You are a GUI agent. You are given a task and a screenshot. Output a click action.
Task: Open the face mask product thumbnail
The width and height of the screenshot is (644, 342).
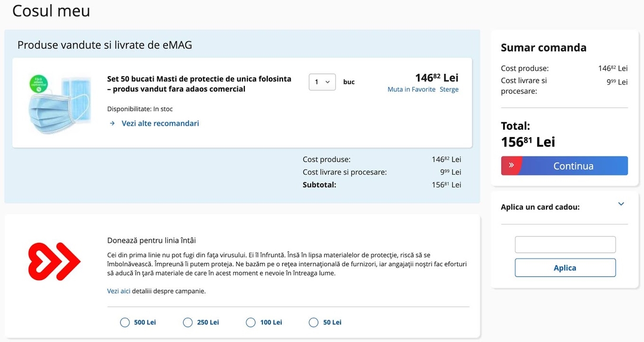coord(59,103)
